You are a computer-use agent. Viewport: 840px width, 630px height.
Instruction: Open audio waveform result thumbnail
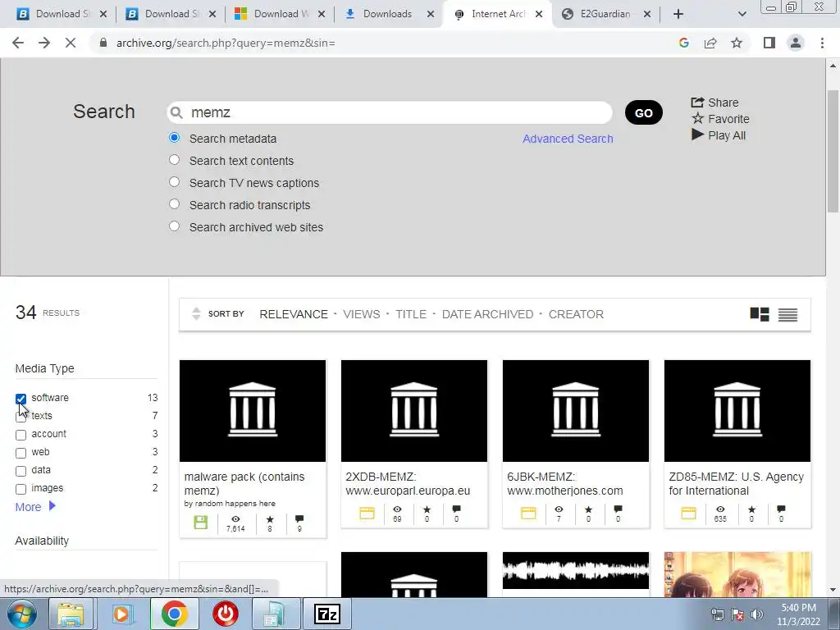click(x=575, y=571)
